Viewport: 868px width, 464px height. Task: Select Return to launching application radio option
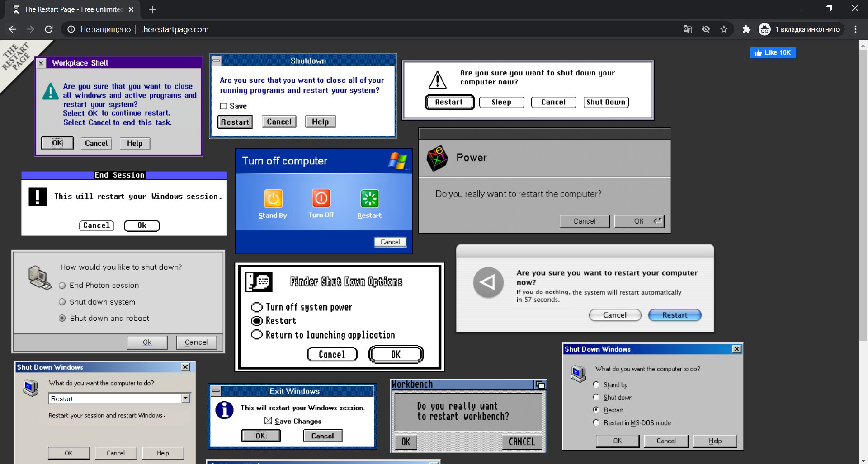pyautogui.click(x=257, y=335)
